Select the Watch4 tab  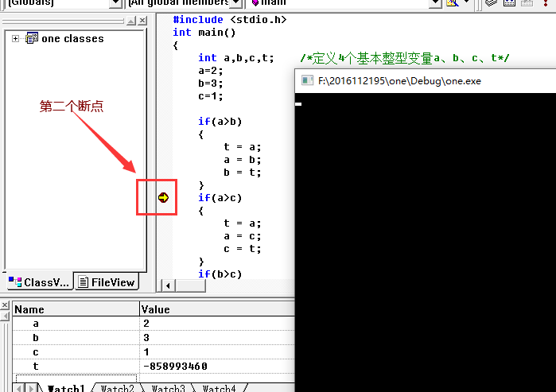[219, 389]
